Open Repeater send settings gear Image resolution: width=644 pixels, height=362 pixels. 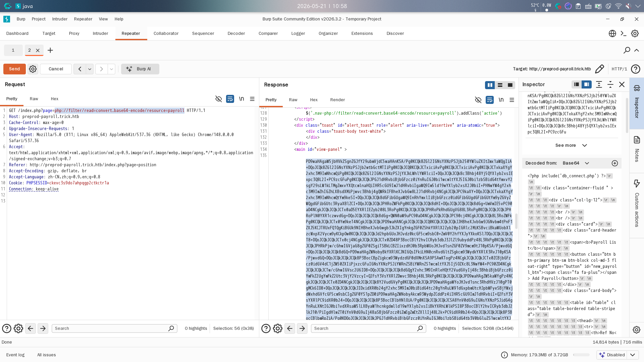(x=33, y=69)
